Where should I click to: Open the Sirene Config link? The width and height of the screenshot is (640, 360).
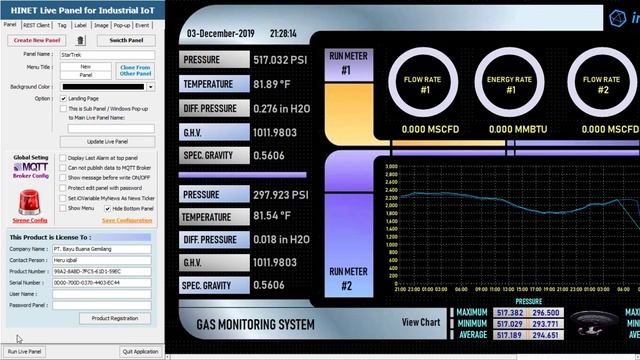point(30,220)
